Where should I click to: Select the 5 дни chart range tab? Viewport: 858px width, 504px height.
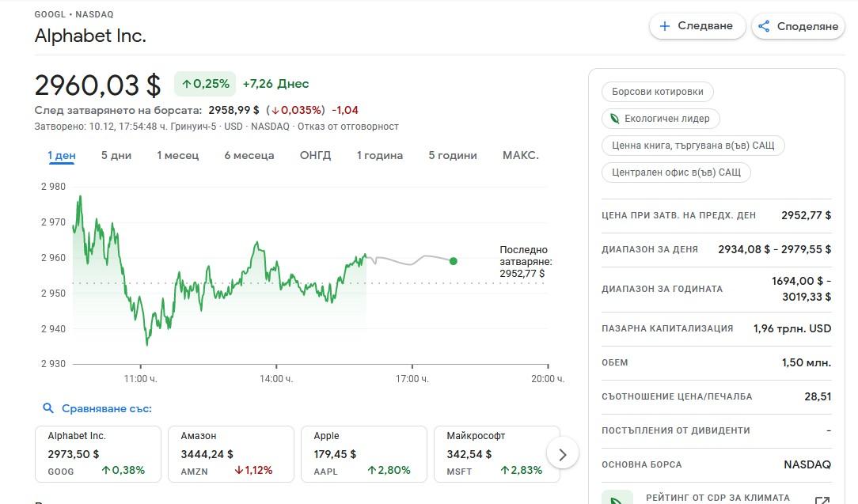[116, 155]
